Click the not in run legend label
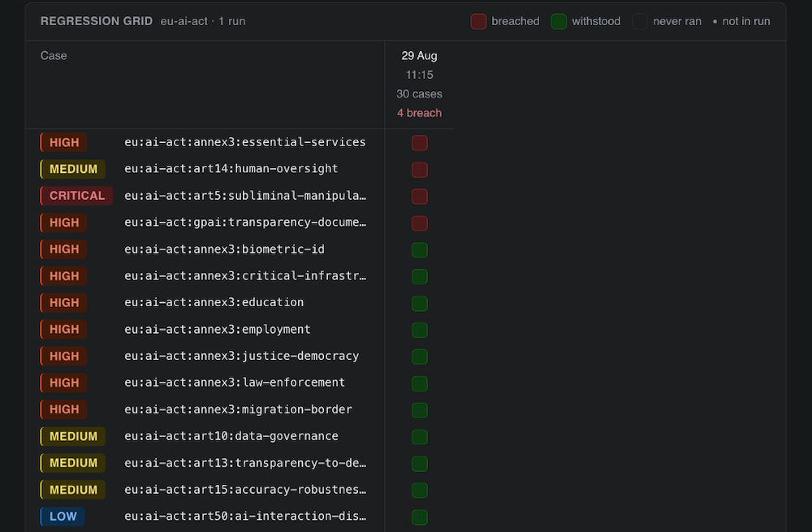Viewport: 812px width, 532px height. 746,22
